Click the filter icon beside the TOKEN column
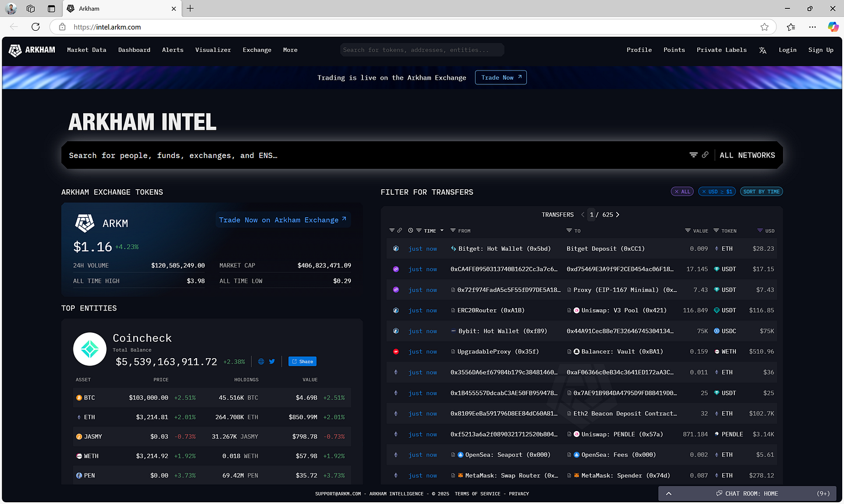This screenshot has height=504, width=844. tap(716, 231)
